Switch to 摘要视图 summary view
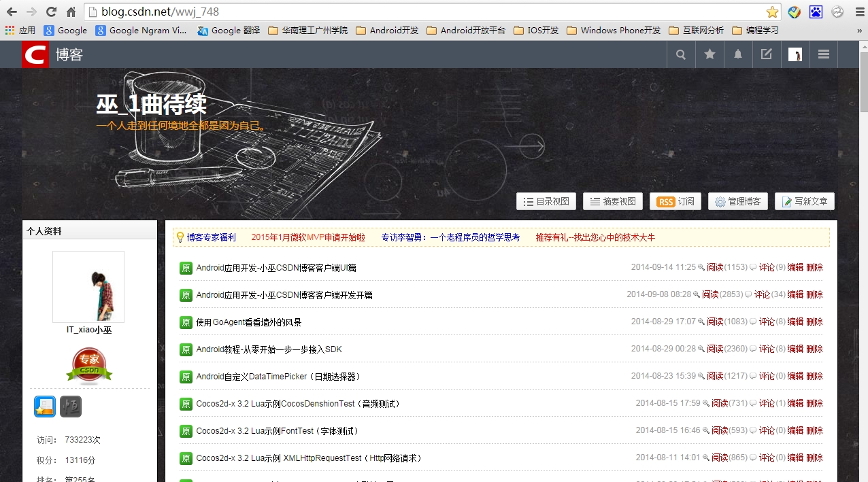Viewport: 868px width, 482px height. [613, 201]
